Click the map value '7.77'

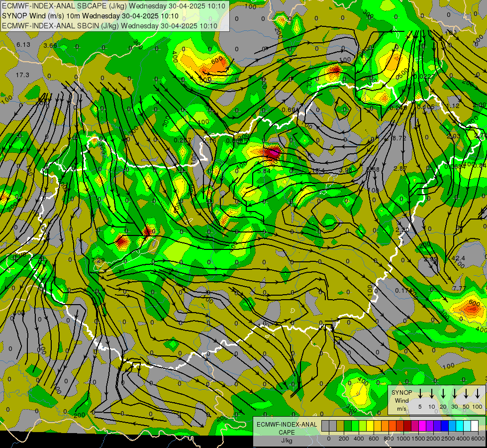click(x=459, y=289)
